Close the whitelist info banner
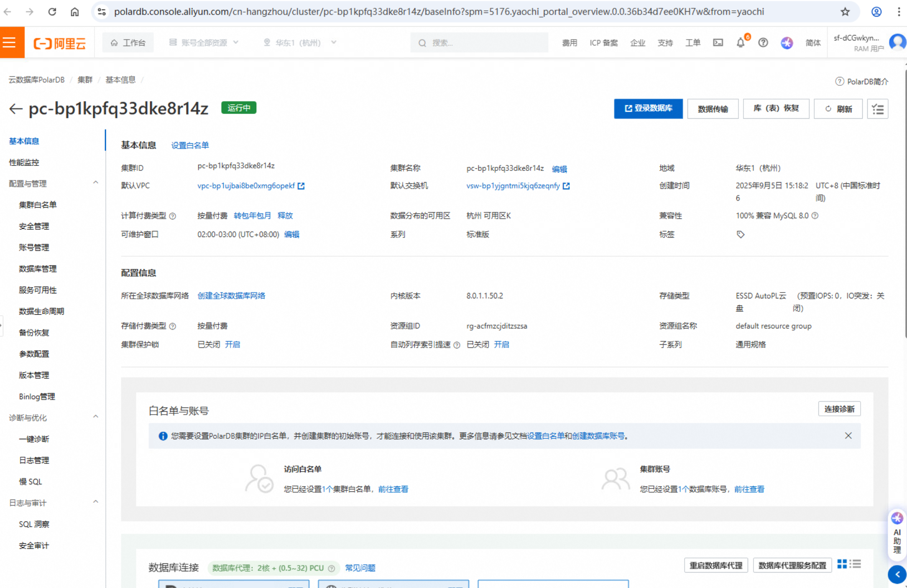 [848, 435]
